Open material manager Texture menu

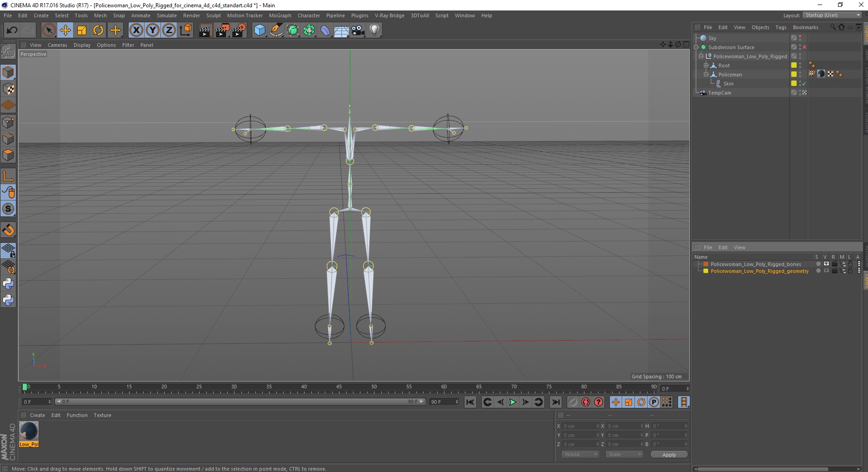pyautogui.click(x=102, y=415)
